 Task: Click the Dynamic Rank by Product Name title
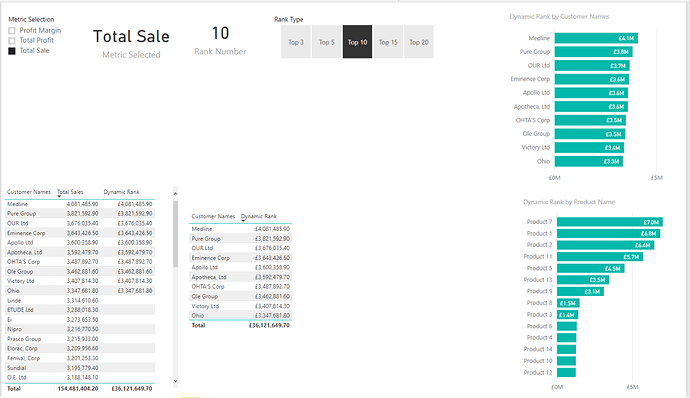point(569,202)
